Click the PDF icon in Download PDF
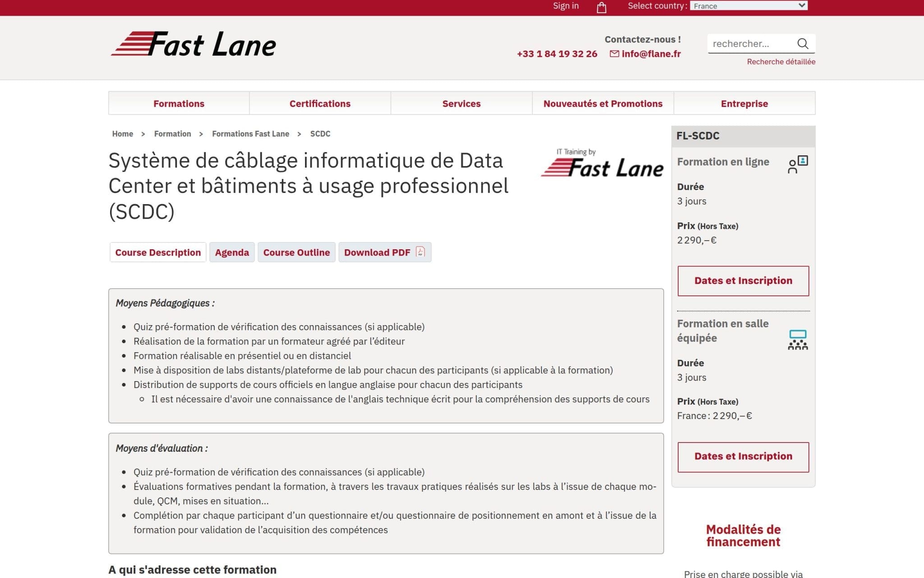Screen dimensions: 924x578 click(x=420, y=252)
